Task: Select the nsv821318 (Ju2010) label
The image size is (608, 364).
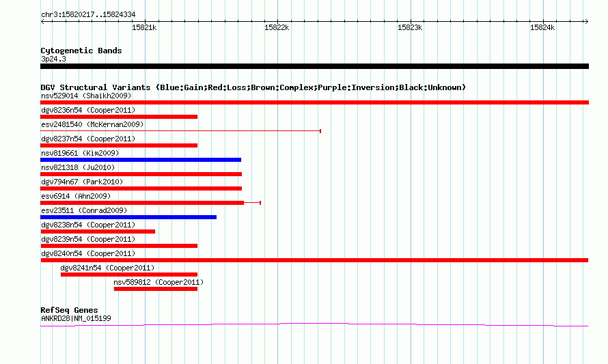Action: tap(78, 167)
